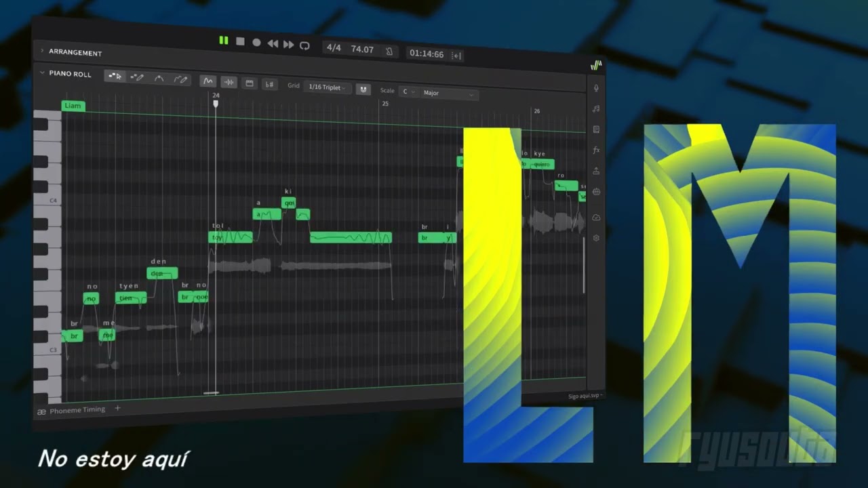Select the pointer note edit tool
Image resolution: width=868 pixels, height=488 pixels.
click(115, 76)
